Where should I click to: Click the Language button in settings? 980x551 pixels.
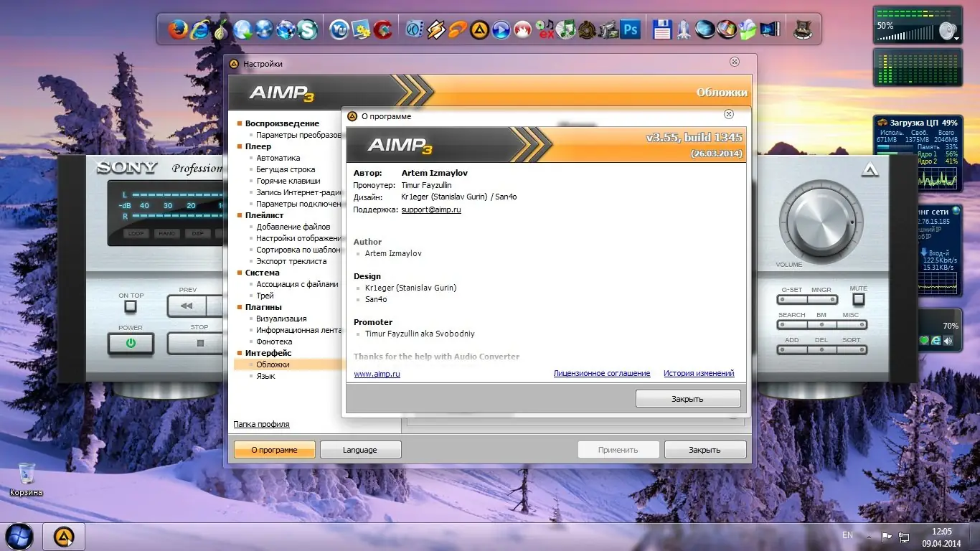click(360, 450)
